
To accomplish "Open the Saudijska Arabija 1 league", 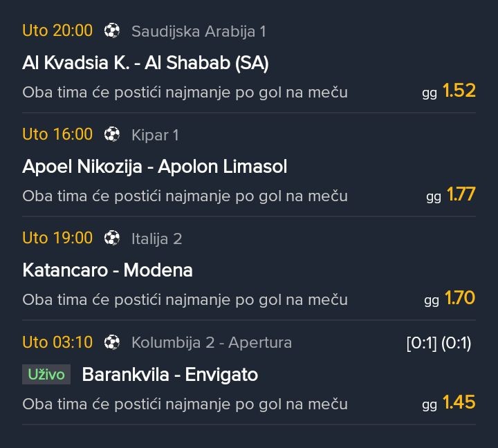I will point(199,31).
